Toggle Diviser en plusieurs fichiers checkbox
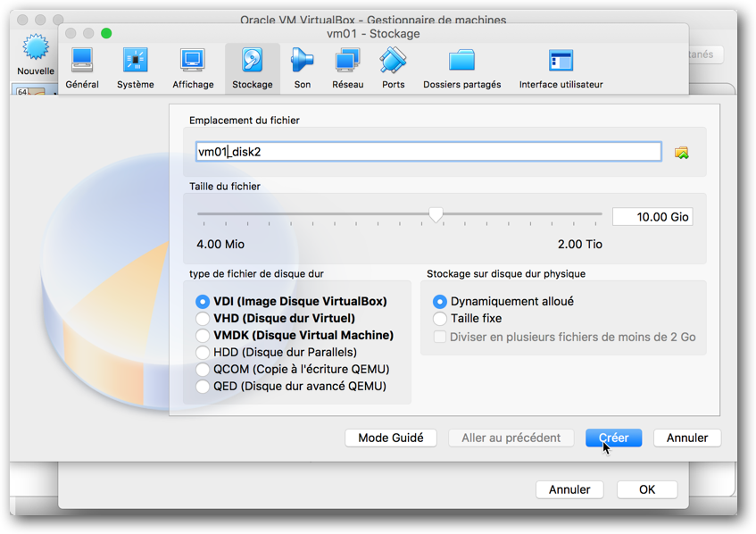The height and width of the screenshot is (534, 756). pyautogui.click(x=440, y=337)
